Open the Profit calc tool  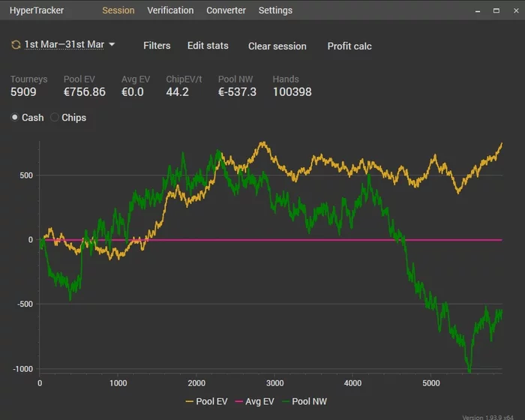pyautogui.click(x=349, y=46)
